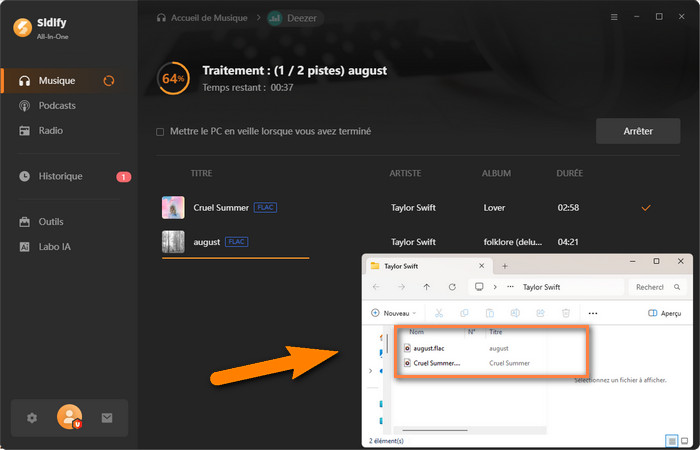Open the hamburger menu in title bar
700x450 pixels.
(613, 17)
